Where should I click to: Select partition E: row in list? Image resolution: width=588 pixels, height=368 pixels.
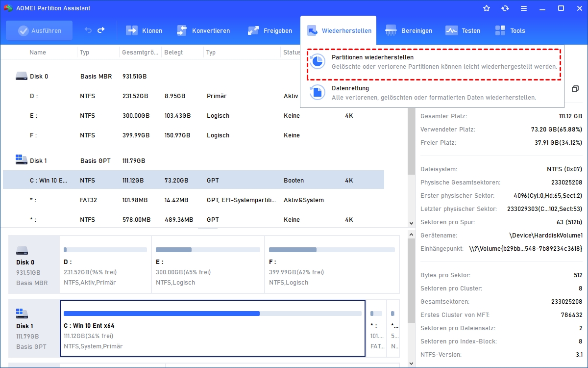tap(194, 116)
